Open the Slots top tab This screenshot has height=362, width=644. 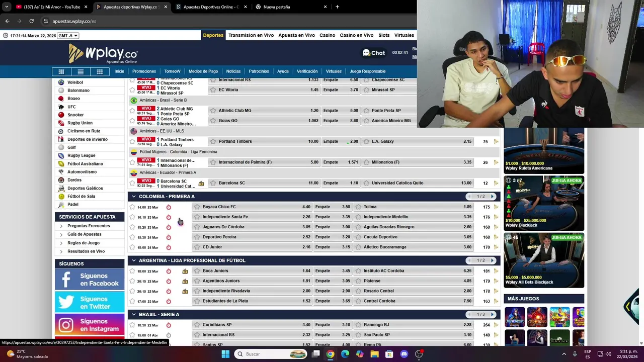pos(384,35)
